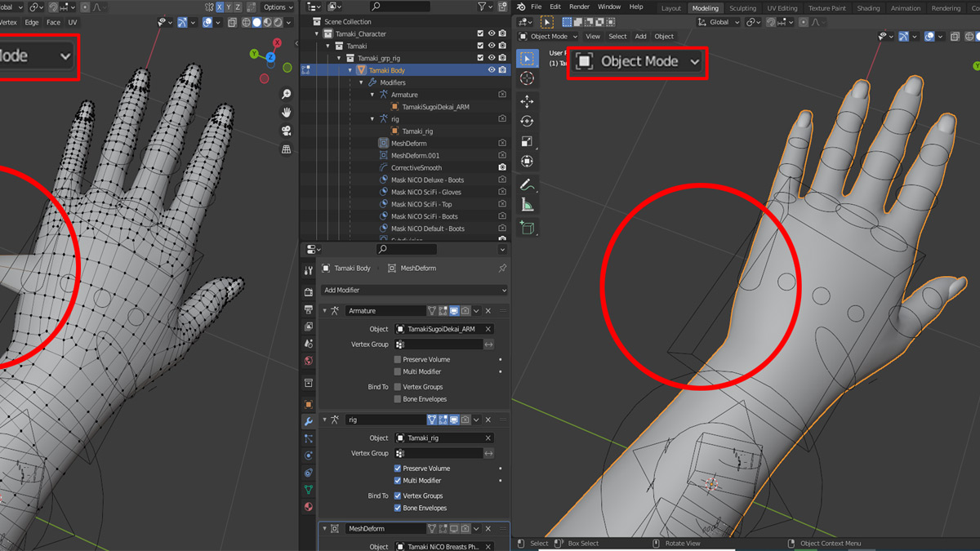Enable Preserve Volume on Armature modifier
Image resolution: width=980 pixels, height=551 pixels.
(398, 359)
